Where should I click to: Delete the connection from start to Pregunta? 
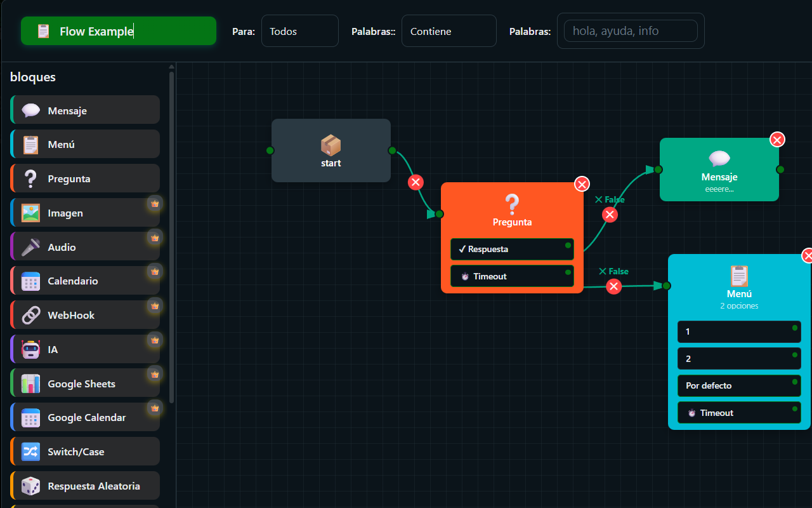tap(416, 183)
